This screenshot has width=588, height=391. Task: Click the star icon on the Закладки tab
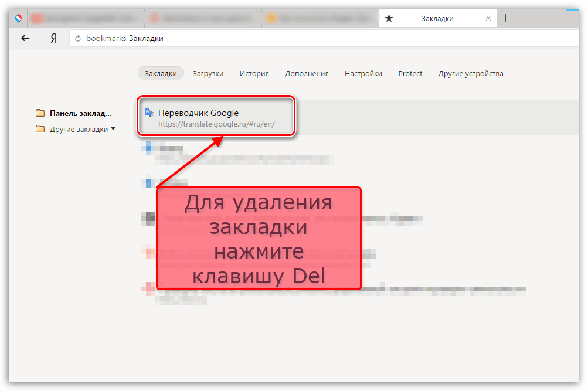[389, 19]
